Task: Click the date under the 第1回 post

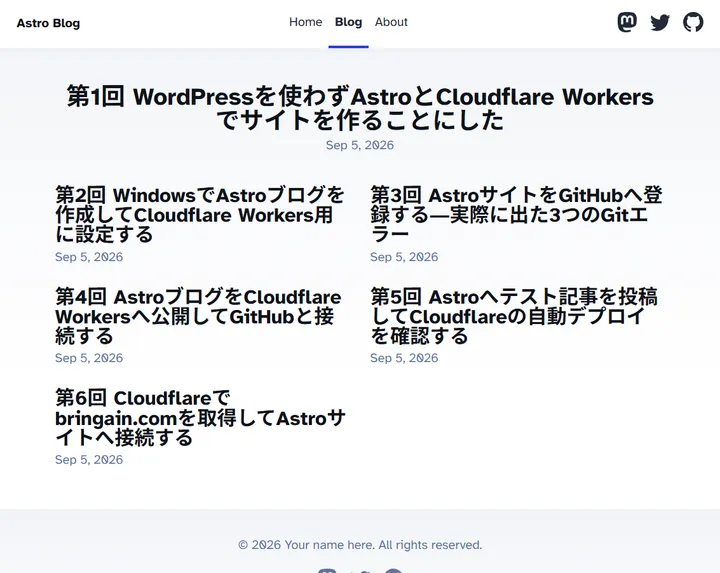Action: point(360,145)
